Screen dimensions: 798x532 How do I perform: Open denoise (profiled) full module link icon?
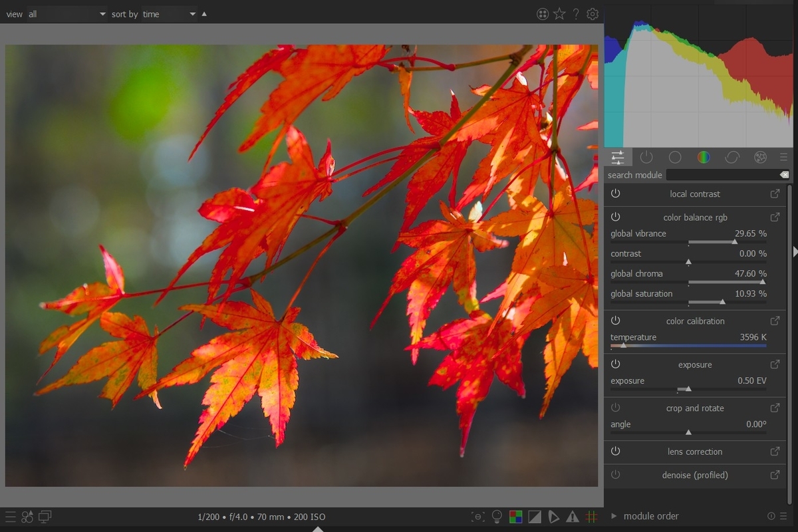pyautogui.click(x=775, y=475)
